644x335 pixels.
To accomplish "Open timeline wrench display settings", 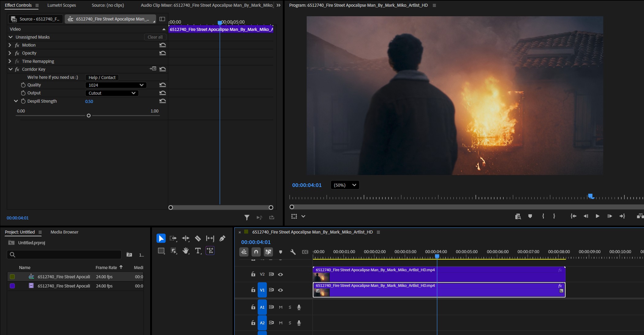I will pos(293,252).
